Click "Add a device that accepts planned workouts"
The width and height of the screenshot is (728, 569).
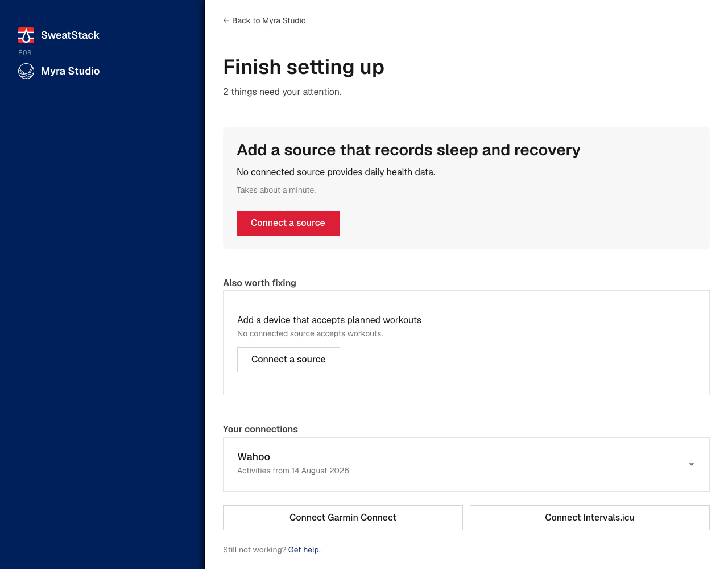point(329,320)
